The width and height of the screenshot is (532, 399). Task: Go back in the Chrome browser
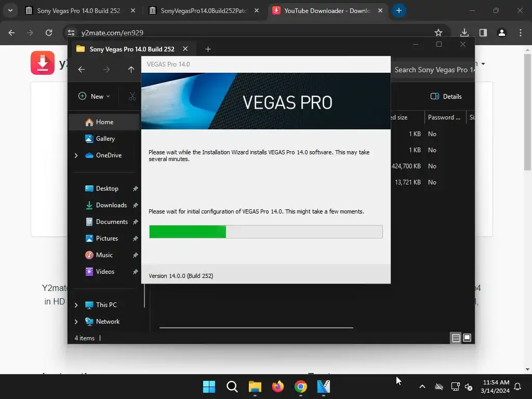coord(11,33)
